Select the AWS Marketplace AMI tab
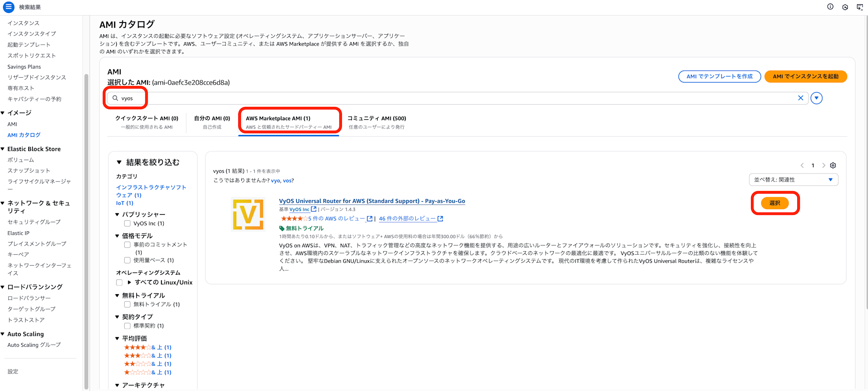The height and width of the screenshot is (391, 868). (x=289, y=122)
